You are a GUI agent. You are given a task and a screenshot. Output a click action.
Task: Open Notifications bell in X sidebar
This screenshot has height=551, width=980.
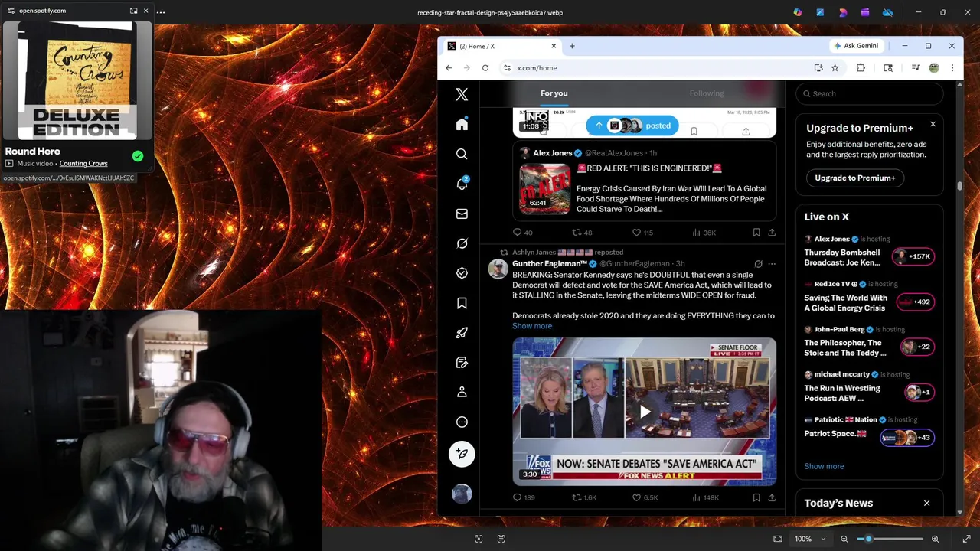pyautogui.click(x=462, y=184)
